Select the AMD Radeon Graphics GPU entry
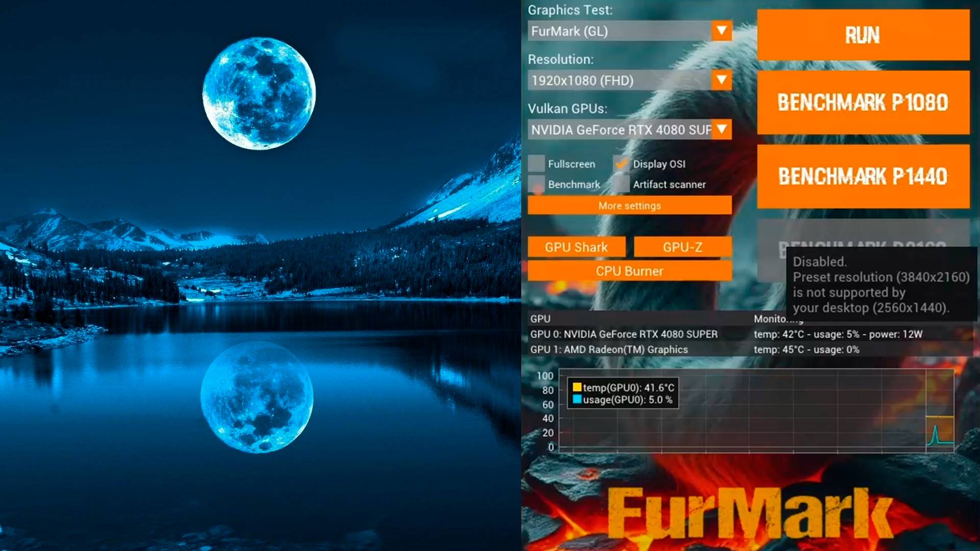This screenshot has width=980, height=551. click(x=609, y=349)
